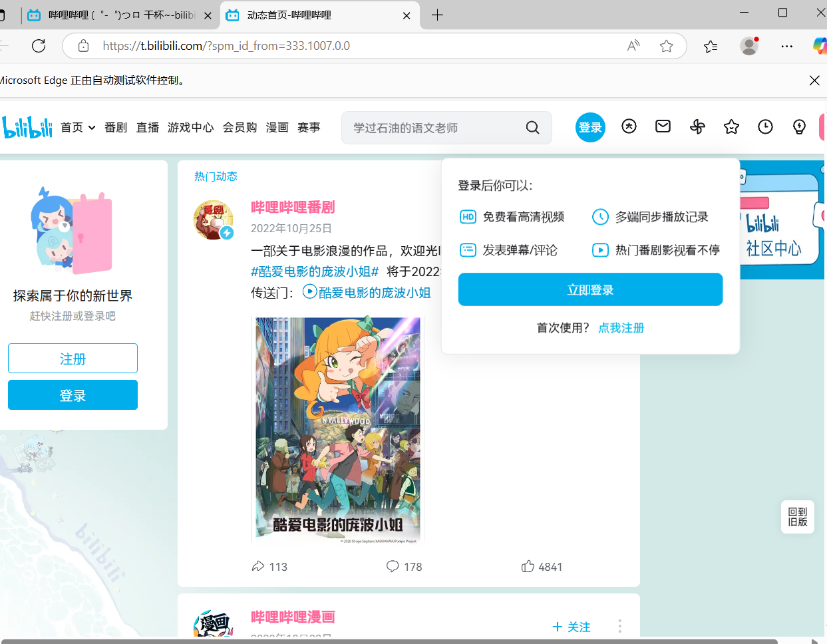Click 多端同步播放记录 clock icon

coord(600,217)
